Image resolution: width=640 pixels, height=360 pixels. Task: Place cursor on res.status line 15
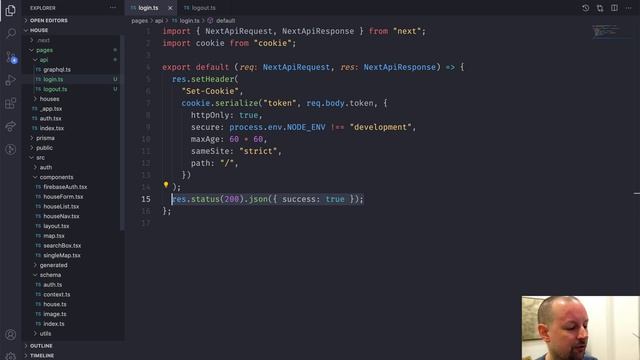tap(267, 199)
